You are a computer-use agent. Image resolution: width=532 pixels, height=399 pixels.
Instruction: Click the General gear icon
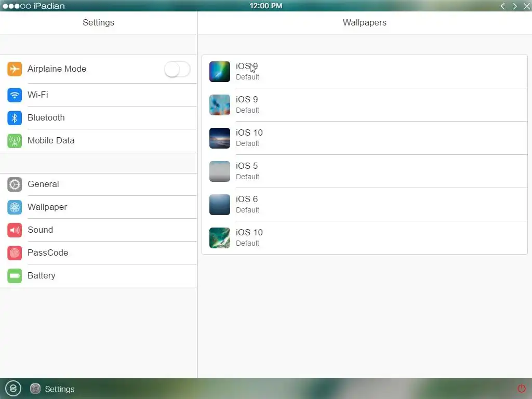tap(15, 184)
